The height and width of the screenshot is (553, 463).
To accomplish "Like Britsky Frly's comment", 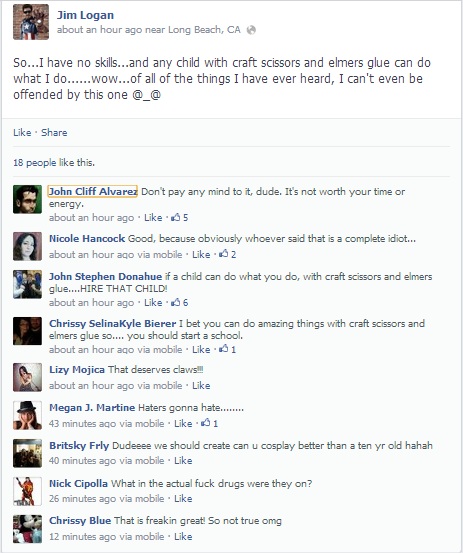I will click(x=183, y=461).
